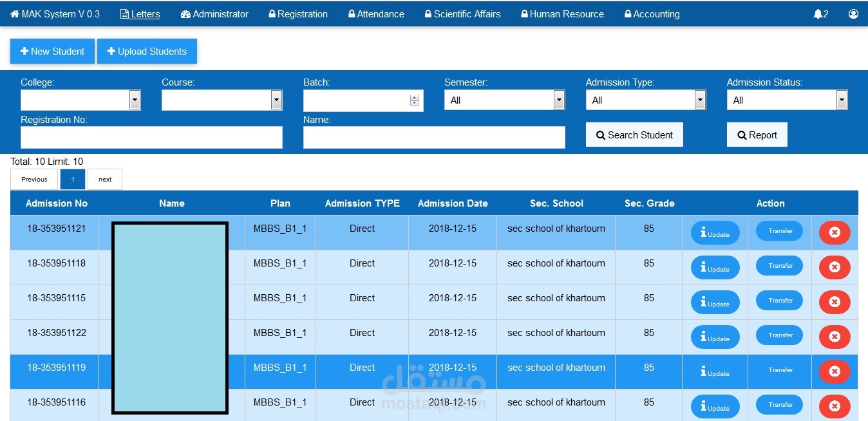Adjust the Batch number spinner arrows
This screenshot has height=421, width=868.
415,100
